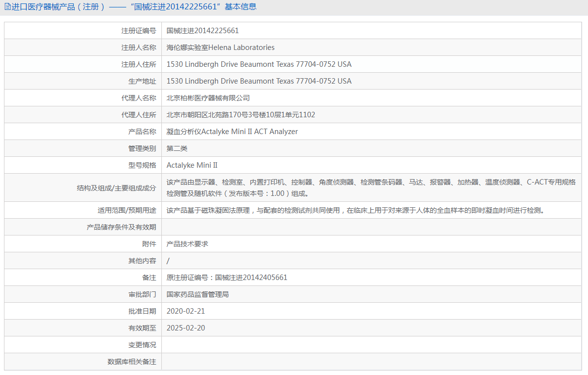Click the label 代理人名称
588x375 pixels.
pyautogui.click(x=139, y=98)
